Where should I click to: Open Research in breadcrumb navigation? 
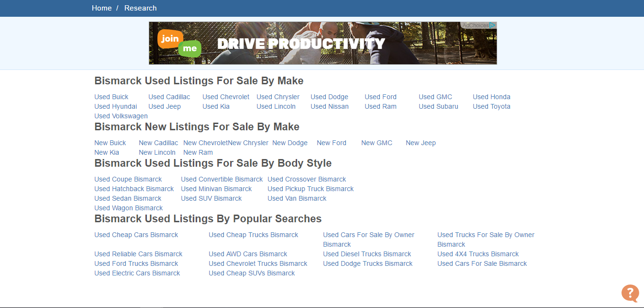140,8
